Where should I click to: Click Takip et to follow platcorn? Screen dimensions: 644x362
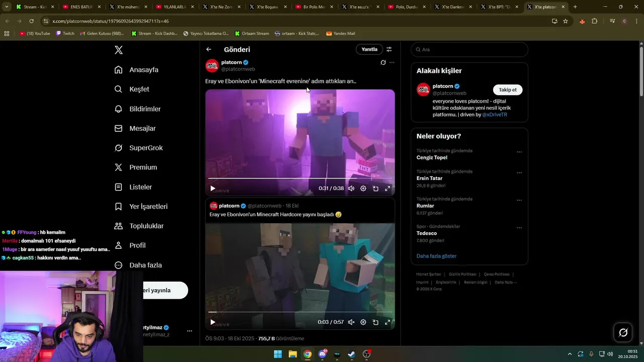508,89
